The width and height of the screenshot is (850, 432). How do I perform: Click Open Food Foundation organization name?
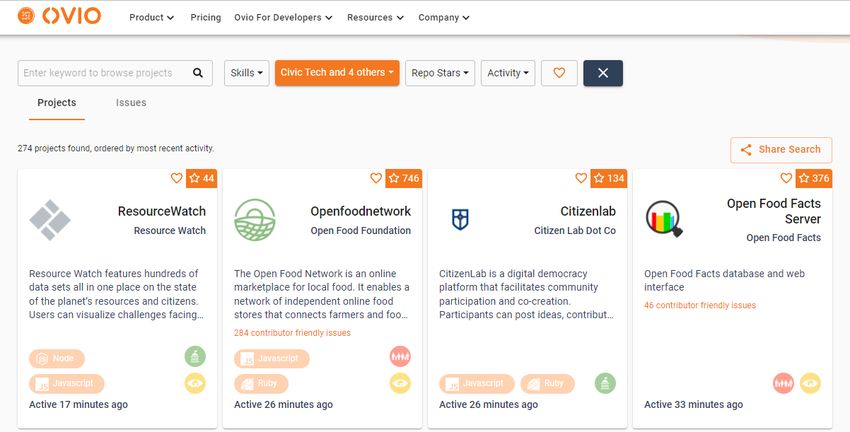360,230
